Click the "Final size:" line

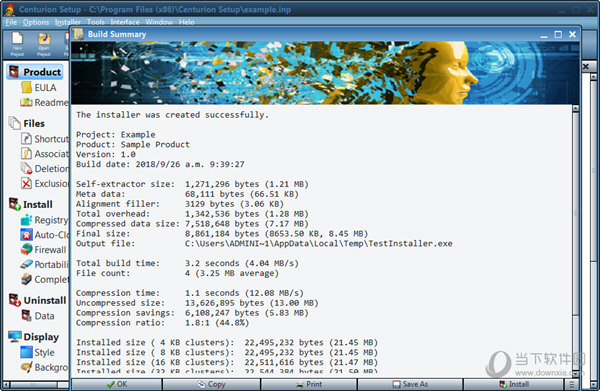coord(222,234)
